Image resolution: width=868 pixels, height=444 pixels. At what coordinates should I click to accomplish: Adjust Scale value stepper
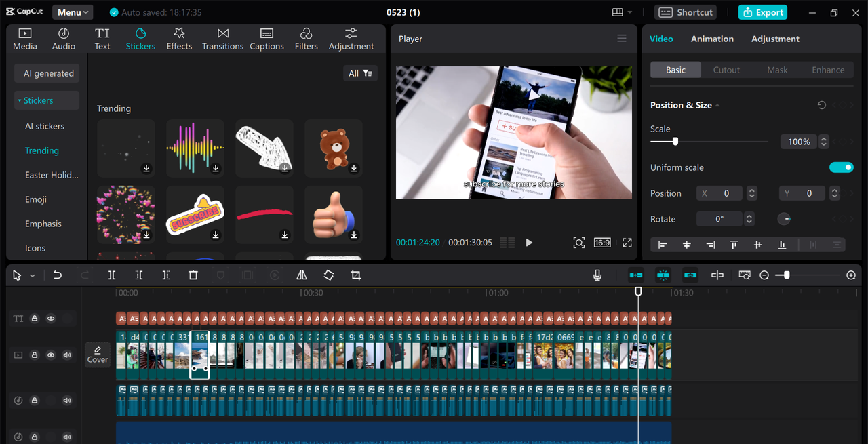point(824,142)
